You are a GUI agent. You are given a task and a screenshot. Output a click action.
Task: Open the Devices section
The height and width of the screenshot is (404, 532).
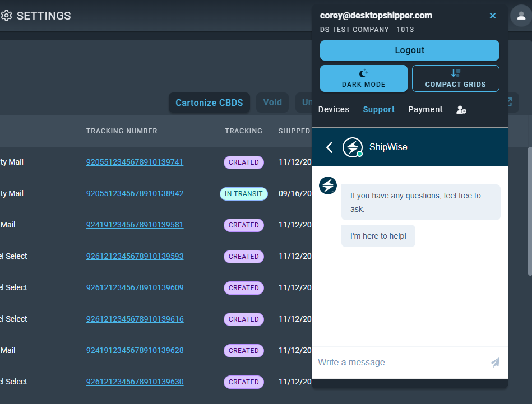334,109
